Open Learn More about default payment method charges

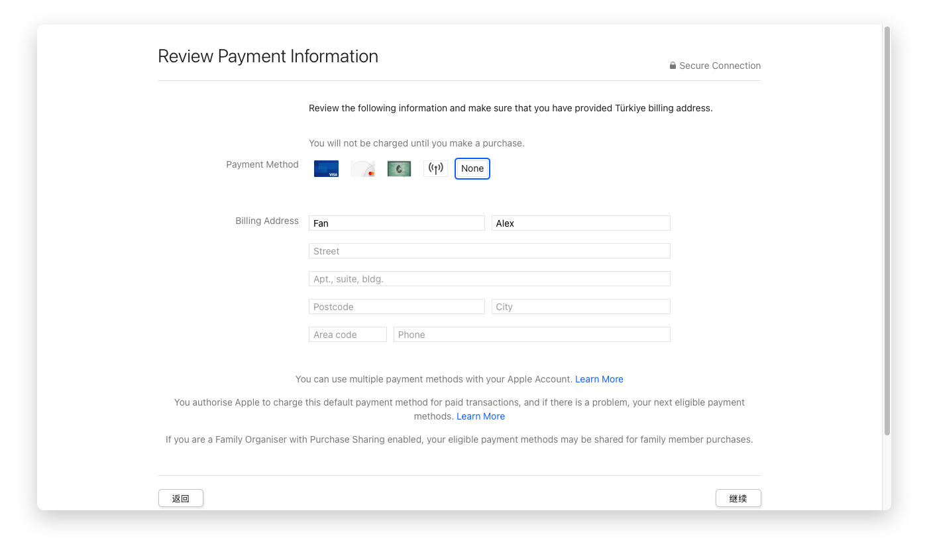[480, 416]
